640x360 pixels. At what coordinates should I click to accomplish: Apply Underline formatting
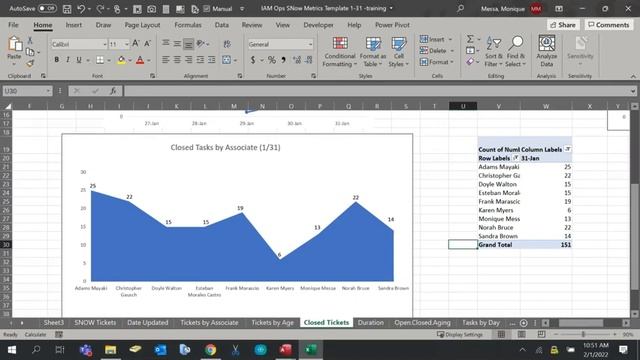79,60
